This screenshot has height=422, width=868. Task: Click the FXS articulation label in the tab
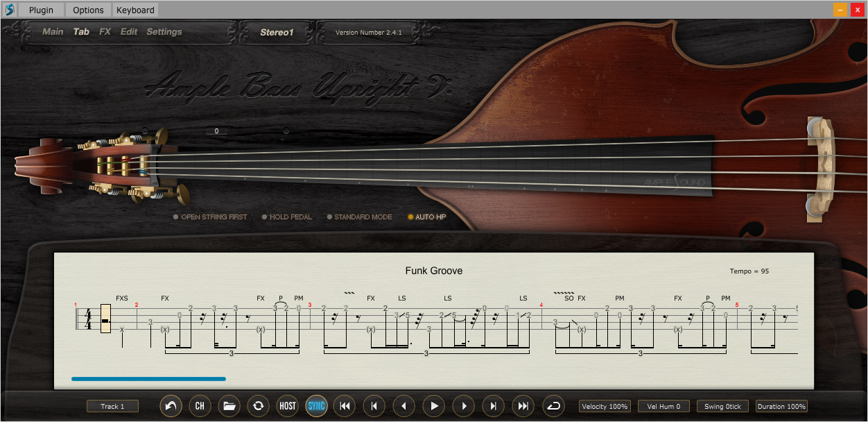coord(122,298)
